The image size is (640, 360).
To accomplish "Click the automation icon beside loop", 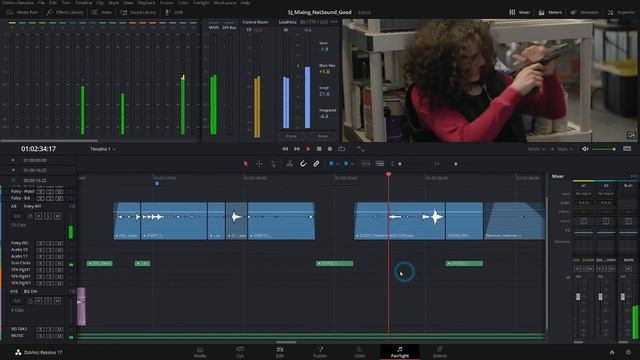I will (360, 149).
